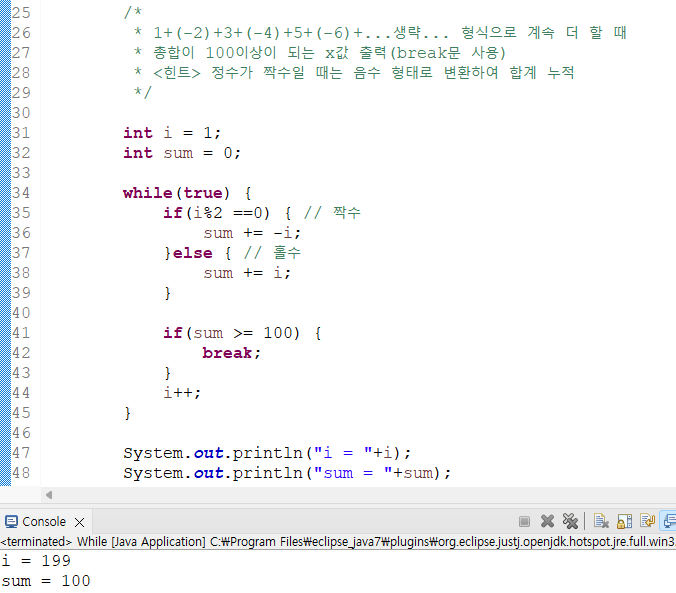Click the blue marker bar beside line 38

tap(5, 273)
